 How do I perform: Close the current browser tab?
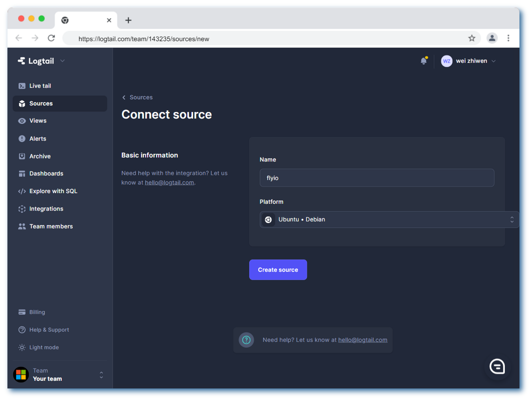tap(109, 20)
